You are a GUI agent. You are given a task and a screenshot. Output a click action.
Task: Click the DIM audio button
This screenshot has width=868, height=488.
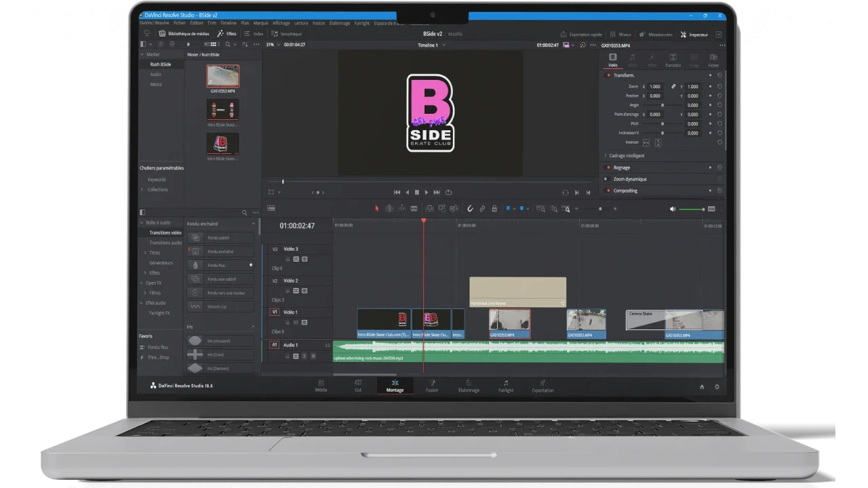tap(711, 209)
